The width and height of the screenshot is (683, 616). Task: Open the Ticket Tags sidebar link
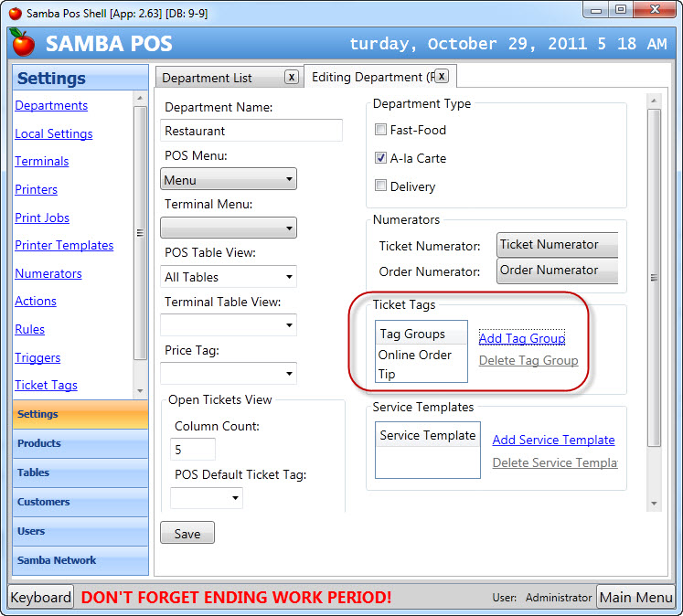[46, 386]
